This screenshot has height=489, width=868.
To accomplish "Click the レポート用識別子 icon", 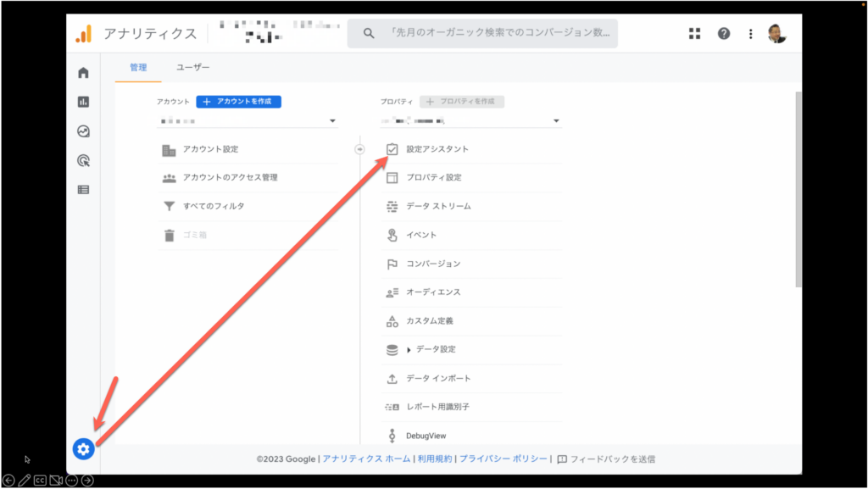I will coord(392,407).
